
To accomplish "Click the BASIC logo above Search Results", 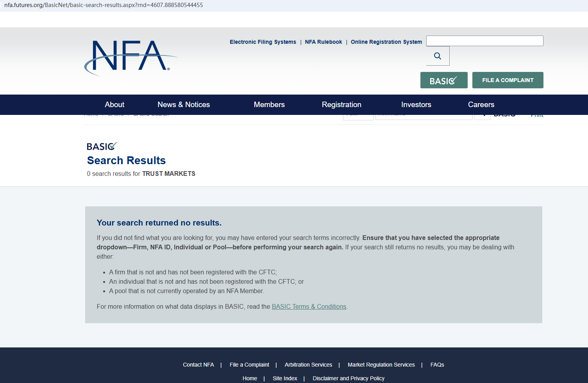I will [102, 146].
